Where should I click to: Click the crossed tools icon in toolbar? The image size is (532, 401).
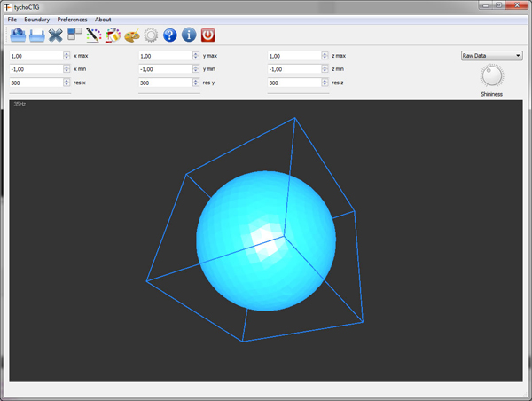55,35
